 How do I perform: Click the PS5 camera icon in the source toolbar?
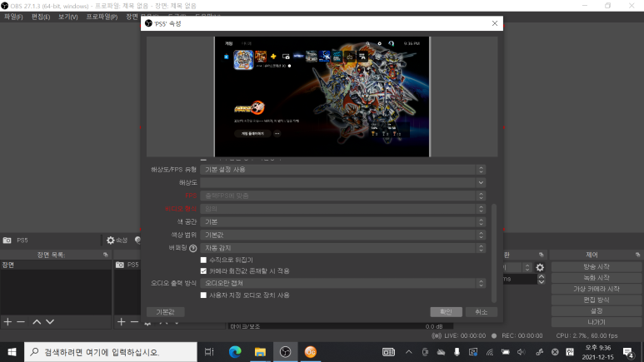point(7,241)
